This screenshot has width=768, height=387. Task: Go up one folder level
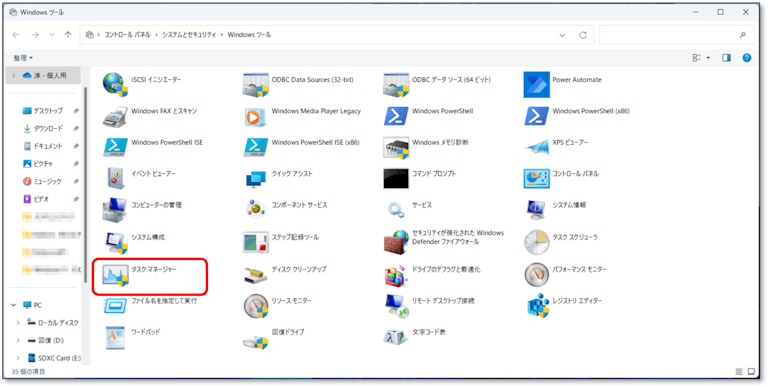tap(68, 35)
